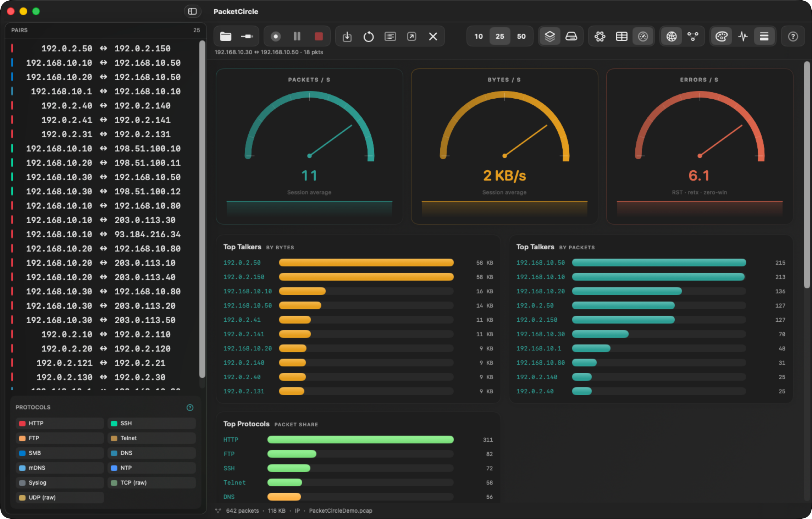
Task: Switch to the table view icon
Action: (621, 36)
